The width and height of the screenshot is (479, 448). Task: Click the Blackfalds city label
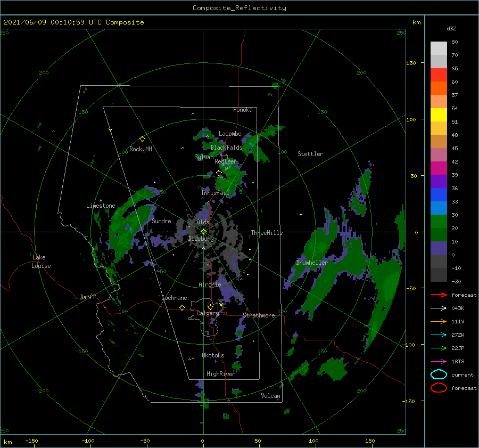[x=226, y=148]
